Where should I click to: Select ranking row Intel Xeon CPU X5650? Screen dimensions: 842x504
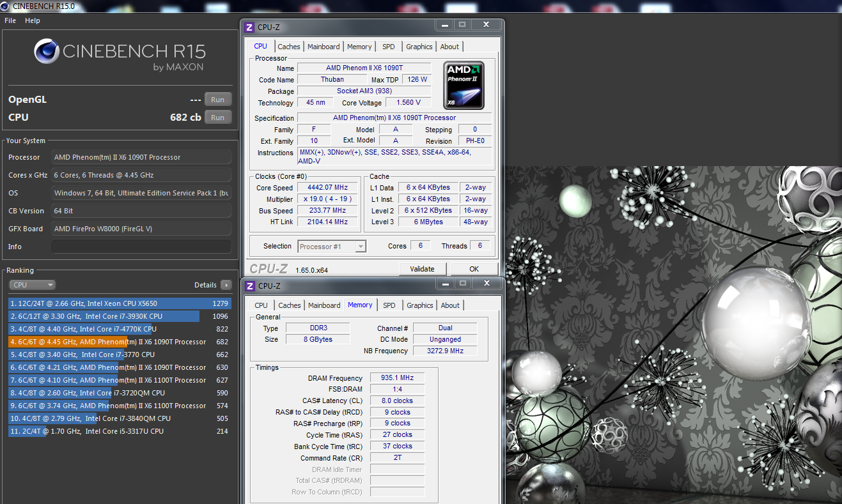click(x=120, y=303)
